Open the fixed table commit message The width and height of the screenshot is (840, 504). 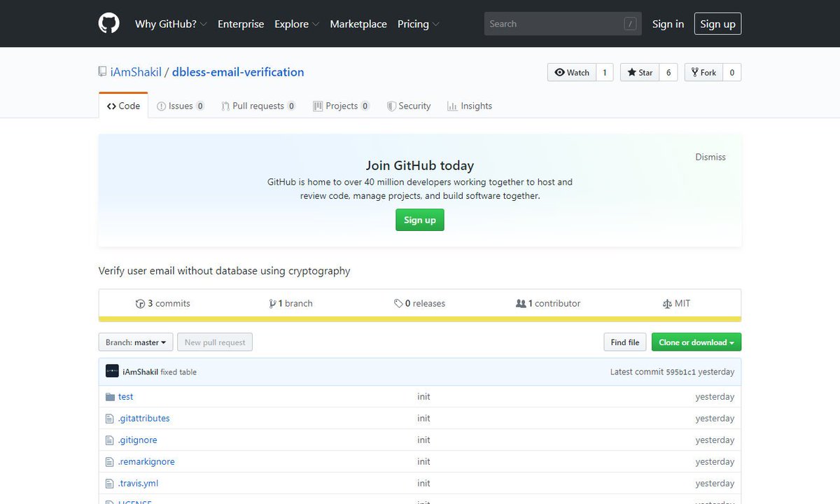point(178,372)
